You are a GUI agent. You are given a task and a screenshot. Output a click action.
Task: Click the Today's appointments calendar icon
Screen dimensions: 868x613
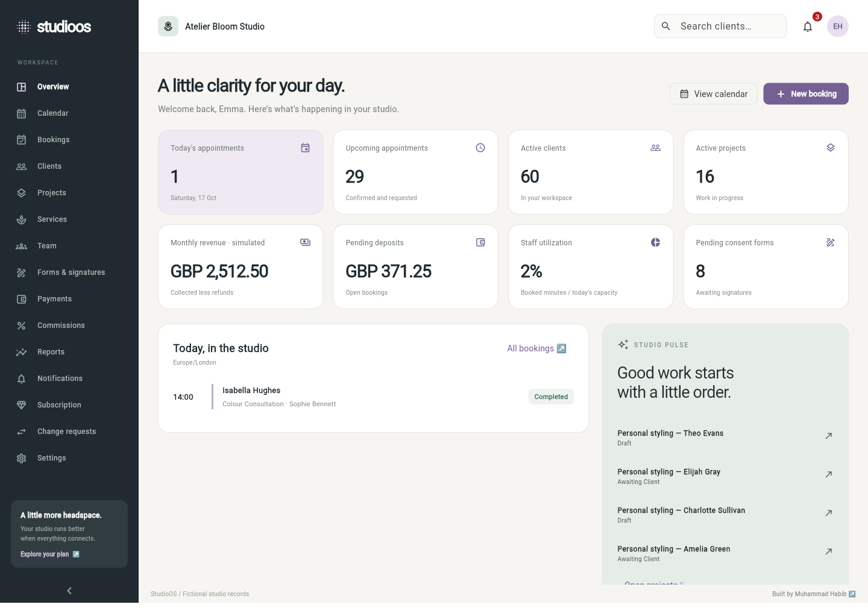point(306,148)
